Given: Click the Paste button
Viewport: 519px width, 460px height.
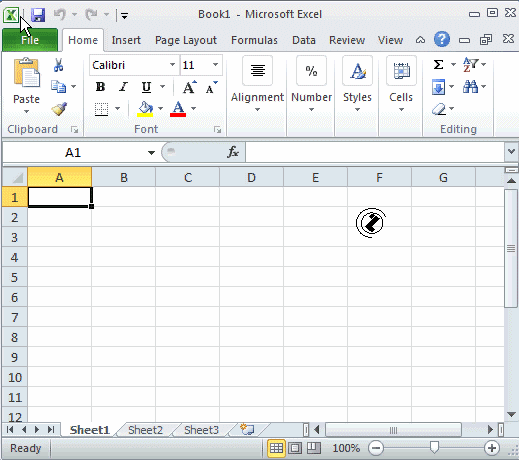Looking at the screenshot, I should pyautogui.click(x=26, y=85).
